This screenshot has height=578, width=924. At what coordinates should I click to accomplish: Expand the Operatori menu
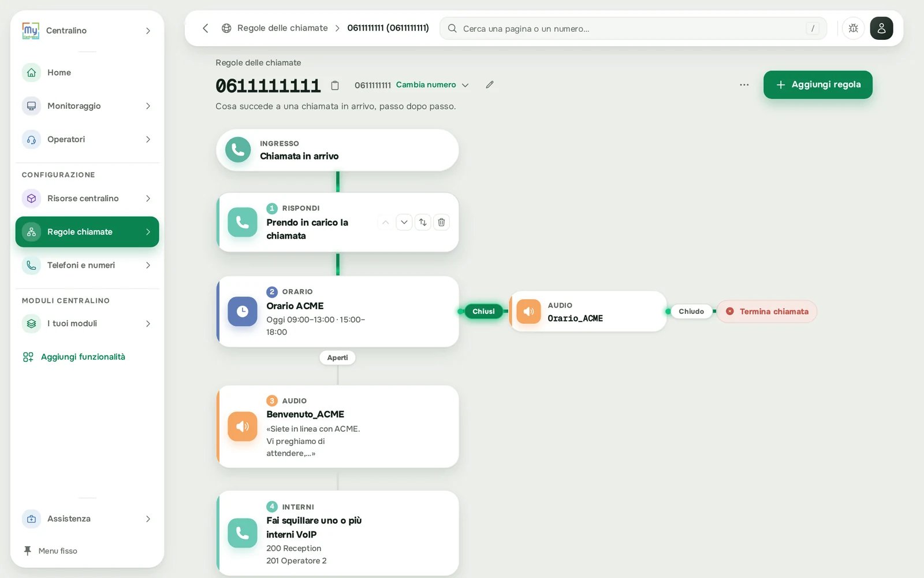[148, 139]
